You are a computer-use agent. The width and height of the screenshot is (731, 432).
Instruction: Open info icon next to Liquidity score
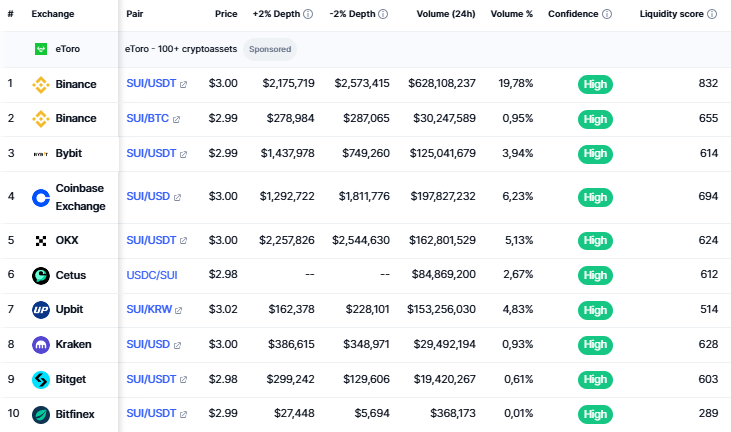click(712, 14)
